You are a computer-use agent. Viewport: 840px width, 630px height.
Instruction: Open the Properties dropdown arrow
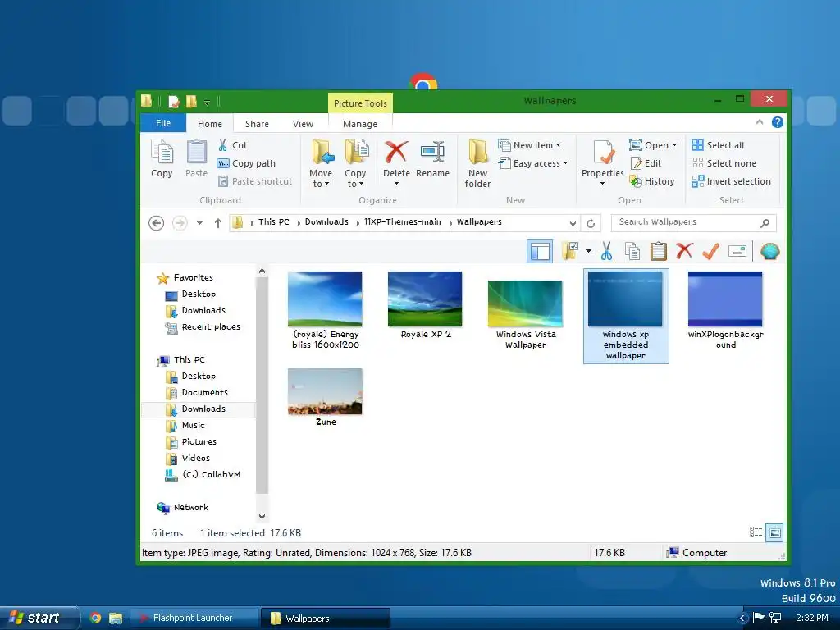[x=603, y=183]
